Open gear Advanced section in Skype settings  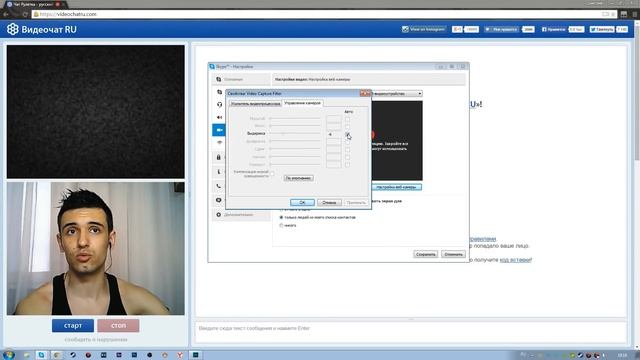(241, 215)
